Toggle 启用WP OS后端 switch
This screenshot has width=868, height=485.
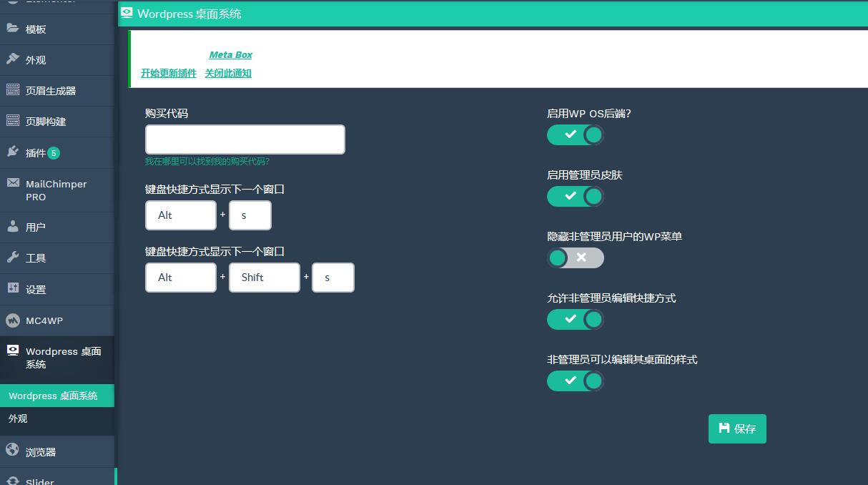[x=576, y=134]
